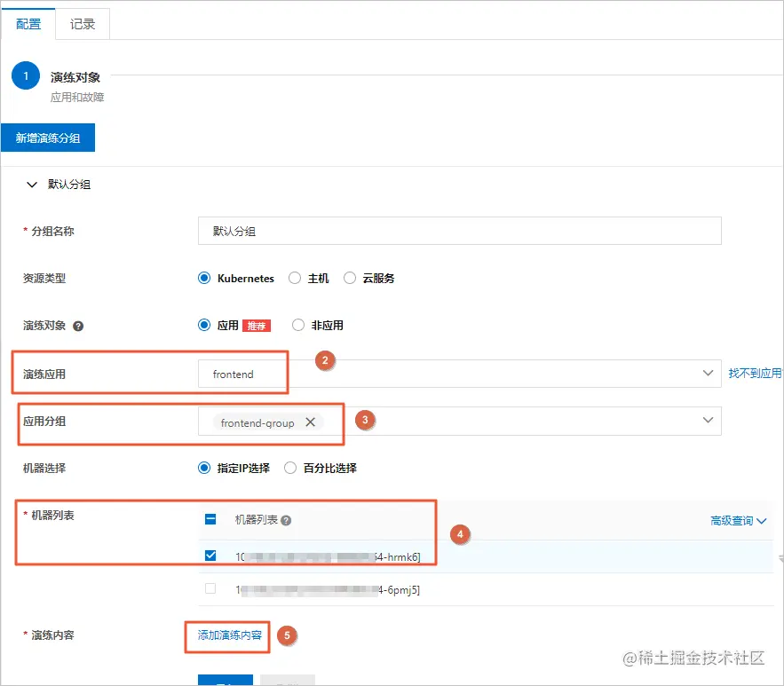Select 云服务 resource type

[x=350, y=278]
